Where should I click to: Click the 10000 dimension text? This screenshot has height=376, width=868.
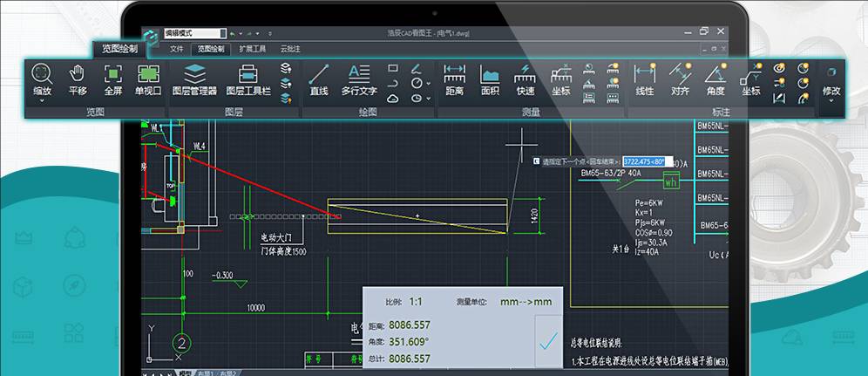pyautogui.click(x=255, y=308)
